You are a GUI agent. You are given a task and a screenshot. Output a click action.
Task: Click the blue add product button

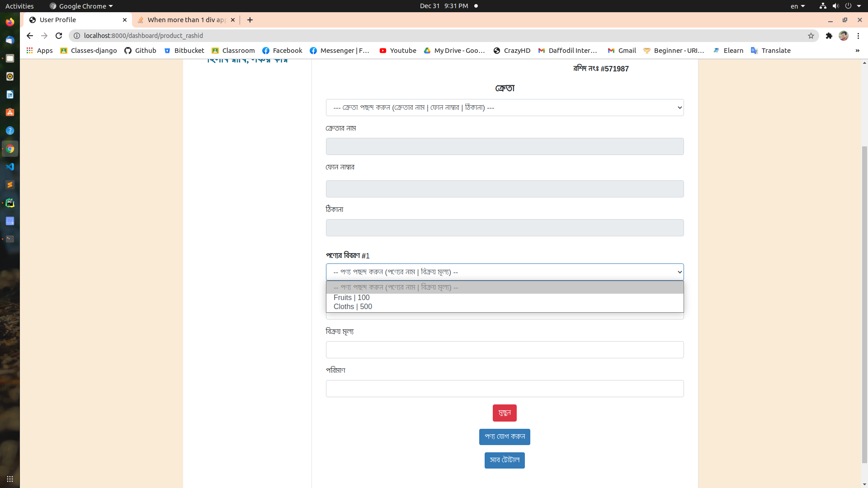(x=505, y=436)
